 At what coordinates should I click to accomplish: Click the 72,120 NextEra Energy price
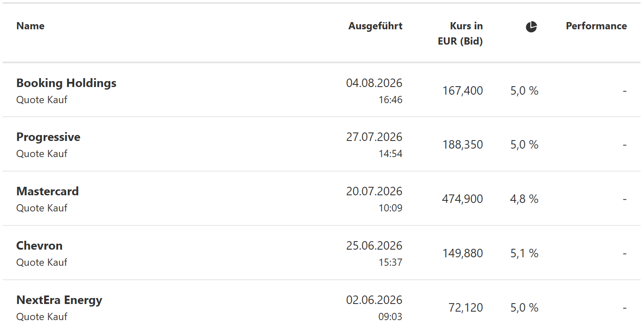465,308
